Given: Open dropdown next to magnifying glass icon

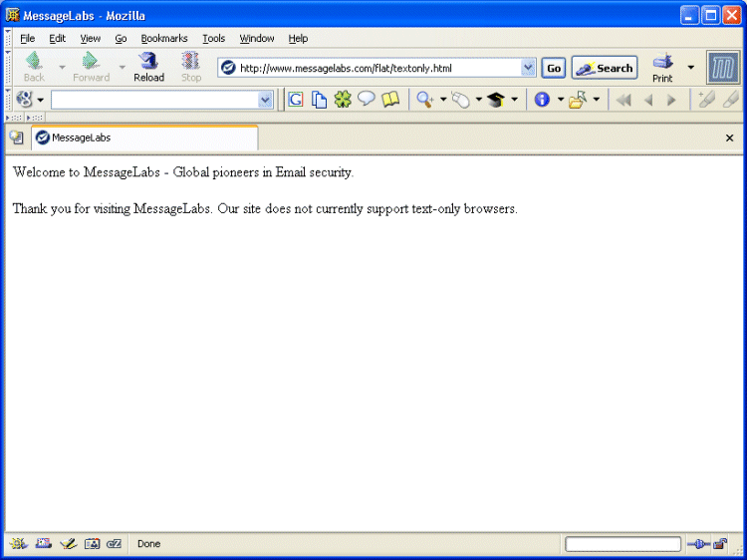Looking at the screenshot, I should (x=443, y=100).
